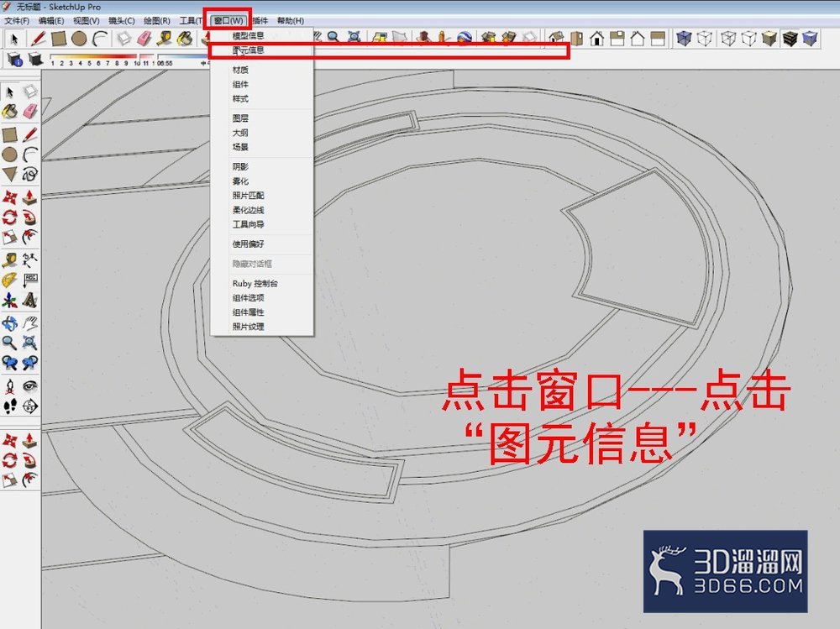Switch to Top view
The height and width of the screenshot is (629, 840).
(x=576, y=39)
